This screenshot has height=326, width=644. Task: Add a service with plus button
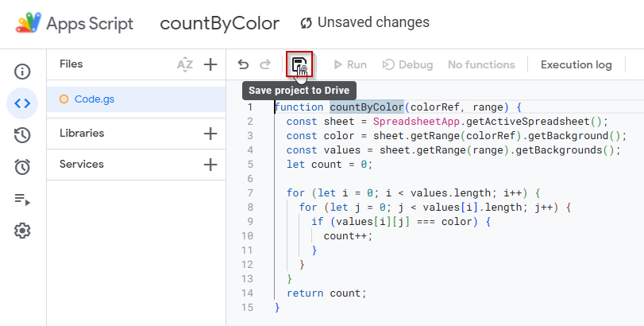point(210,165)
